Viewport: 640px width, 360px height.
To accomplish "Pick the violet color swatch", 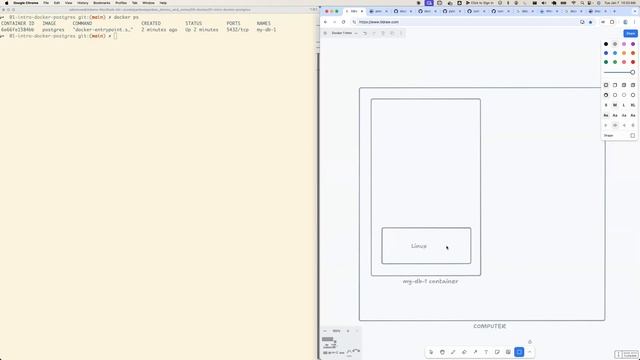I will (633, 44).
